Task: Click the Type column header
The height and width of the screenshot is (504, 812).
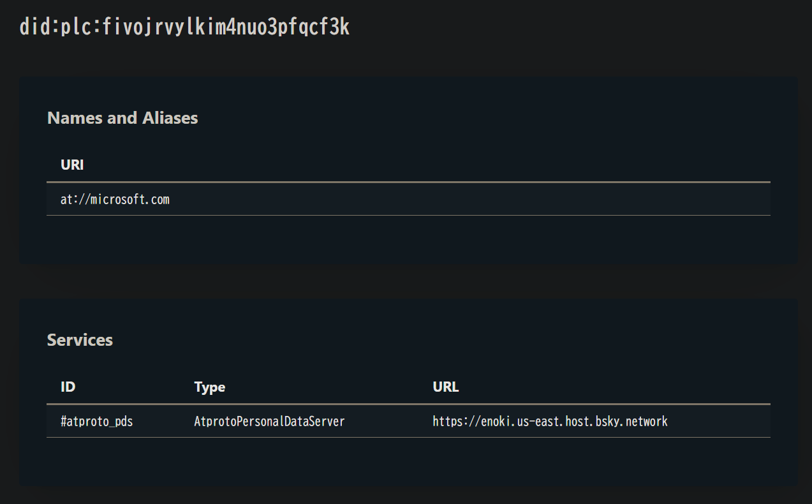Action: point(209,387)
